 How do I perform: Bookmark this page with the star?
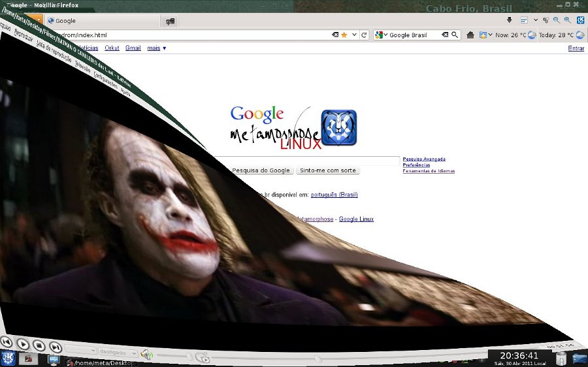click(x=344, y=35)
